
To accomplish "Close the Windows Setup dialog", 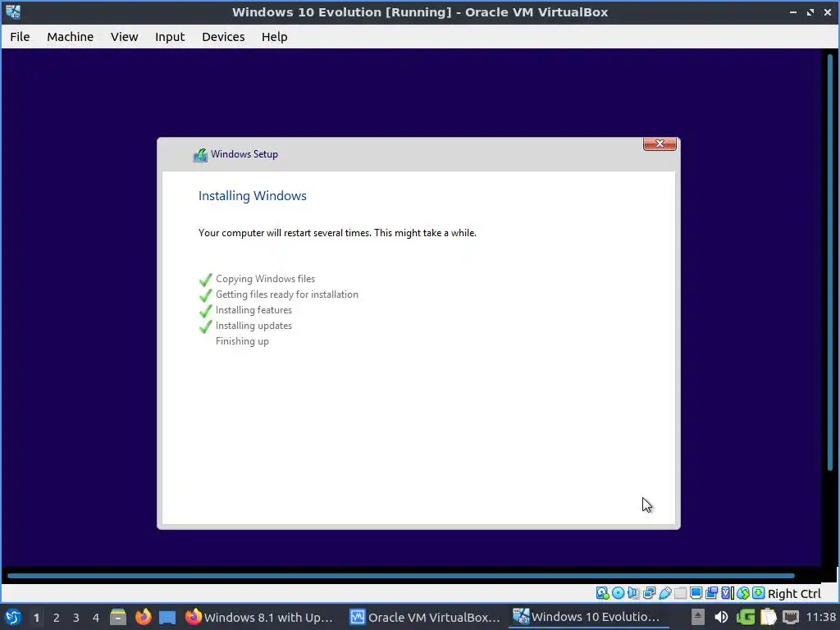I will [x=660, y=144].
